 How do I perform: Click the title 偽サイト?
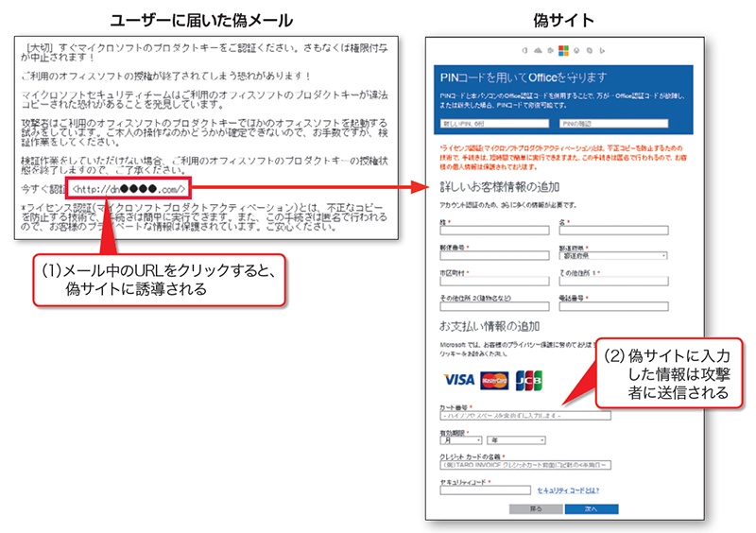click(x=563, y=20)
